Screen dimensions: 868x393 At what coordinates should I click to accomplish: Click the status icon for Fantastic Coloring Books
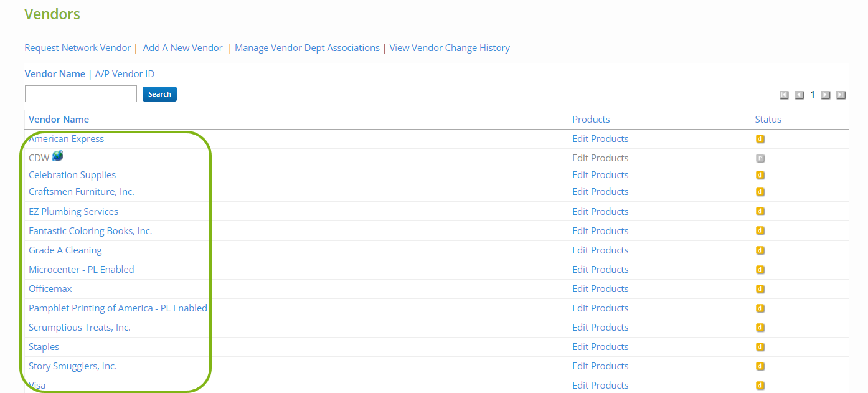(760, 231)
